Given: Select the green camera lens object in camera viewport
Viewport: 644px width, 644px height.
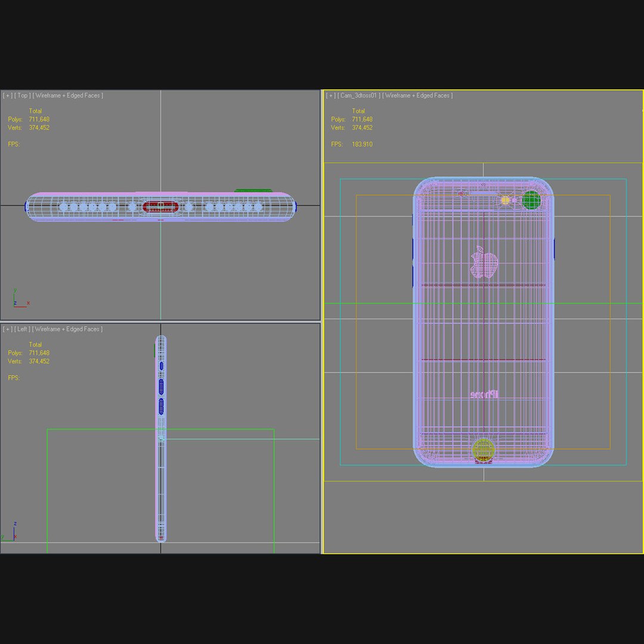Looking at the screenshot, I should tap(531, 200).
